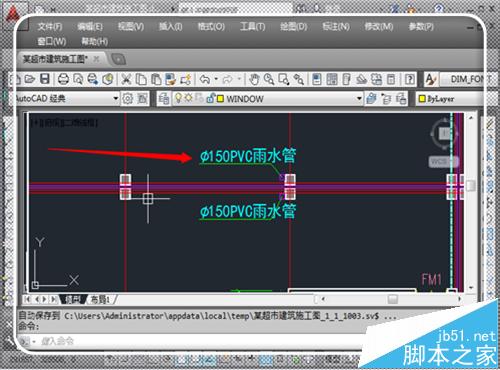This screenshot has width=500, height=370.
Task: Click the new drawing tab button
Action: (118, 60)
